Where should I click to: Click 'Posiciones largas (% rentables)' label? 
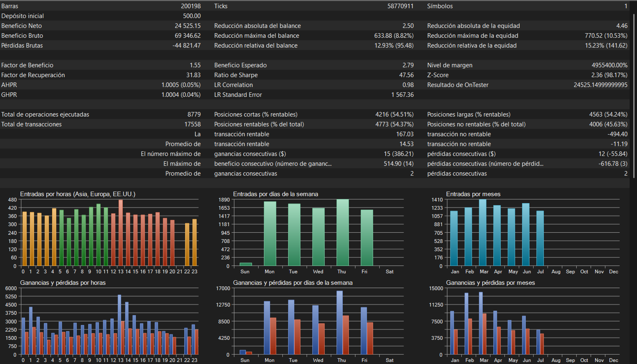coord(469,114)
